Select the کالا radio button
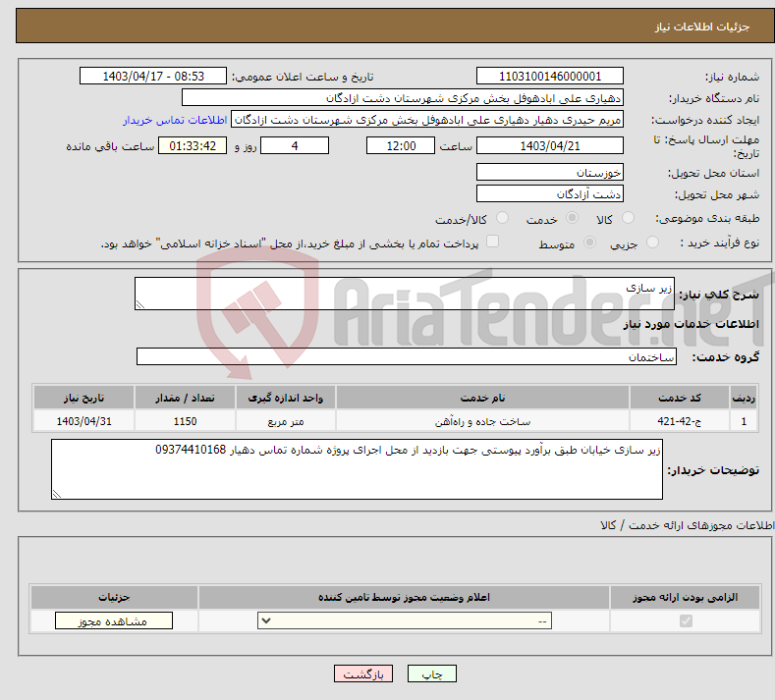The width and height of the screenshot is (775, 700). [x=628, y=217]
